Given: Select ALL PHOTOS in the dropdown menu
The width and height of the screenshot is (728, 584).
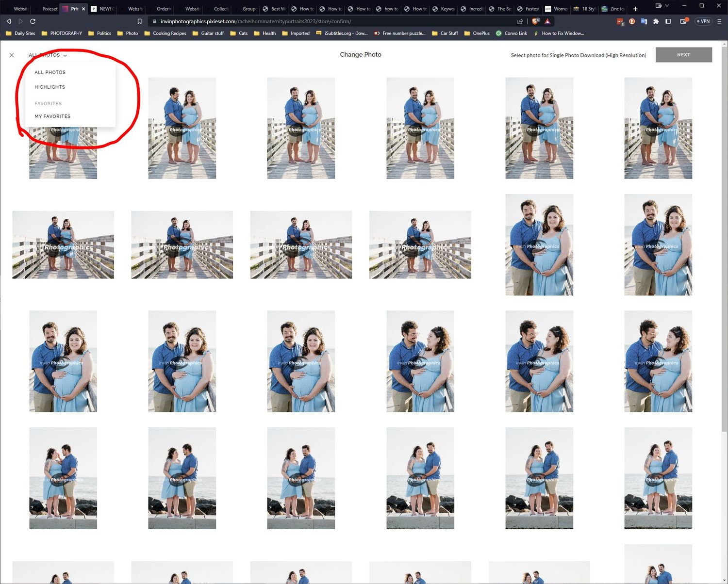Looking at the screenshot, I should pyautogui.click(x=50, y=72).
